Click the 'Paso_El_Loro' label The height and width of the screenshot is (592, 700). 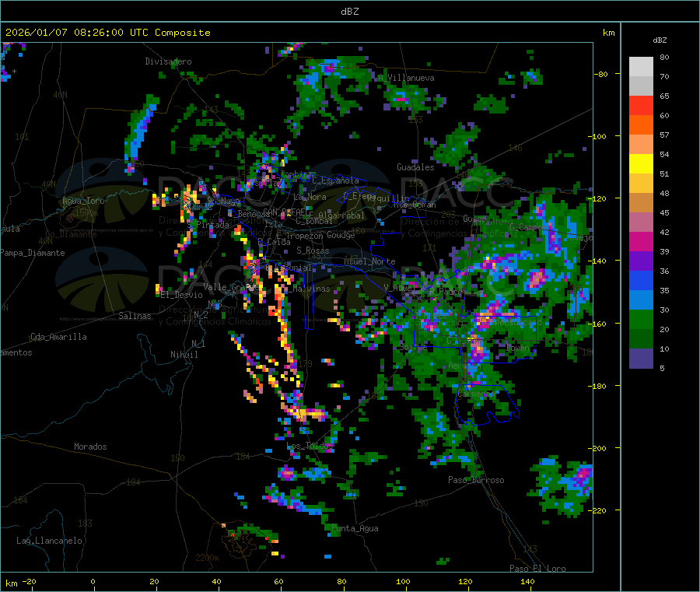537,569
